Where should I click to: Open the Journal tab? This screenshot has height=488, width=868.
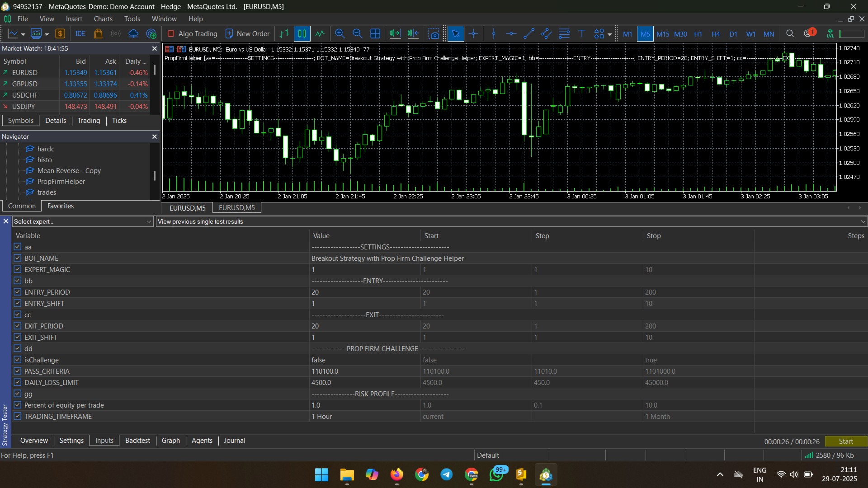click(x=235, y=441)
